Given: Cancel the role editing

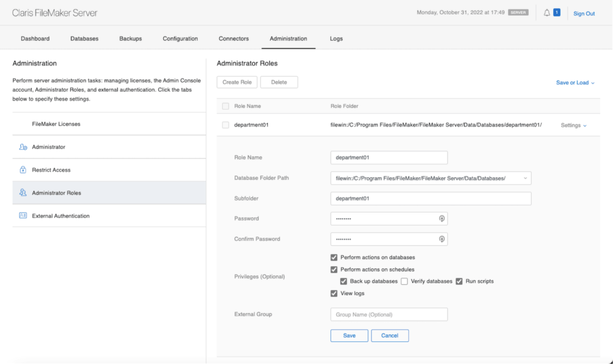Looking at the screenshot, I should [x=390, y=335].
